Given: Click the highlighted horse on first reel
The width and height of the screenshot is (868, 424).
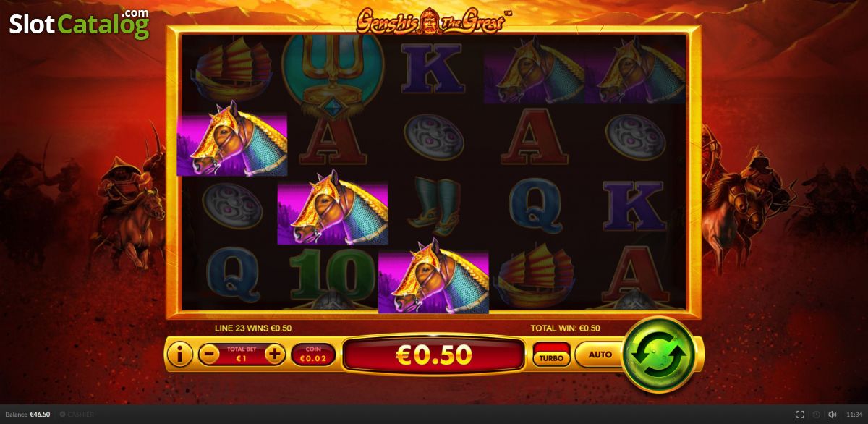Looking at the screenshot, I should (x=232, y=144).
